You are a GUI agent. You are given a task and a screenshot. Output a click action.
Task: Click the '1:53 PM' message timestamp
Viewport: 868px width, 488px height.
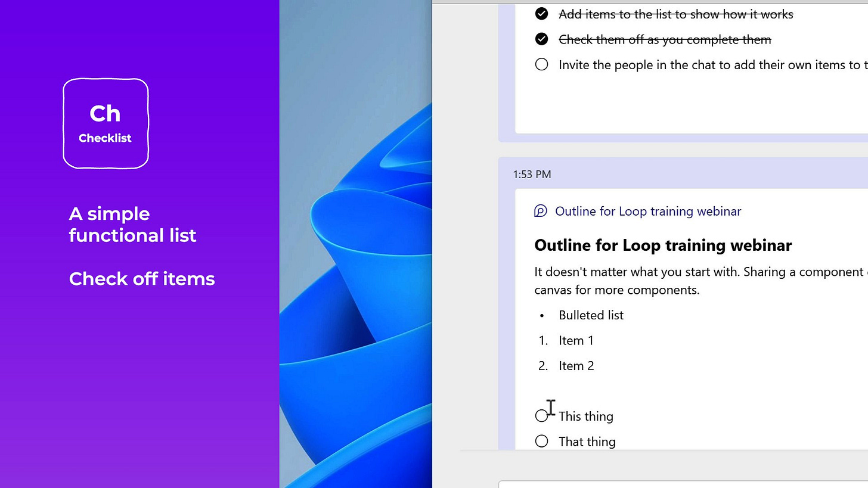tap(532, 175)
